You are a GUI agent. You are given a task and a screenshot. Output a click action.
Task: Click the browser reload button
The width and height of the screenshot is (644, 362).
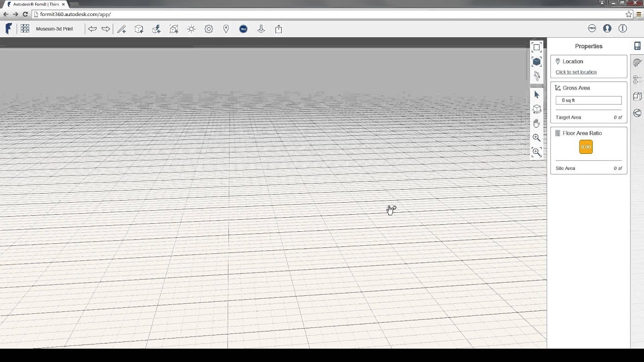[25, 14]
